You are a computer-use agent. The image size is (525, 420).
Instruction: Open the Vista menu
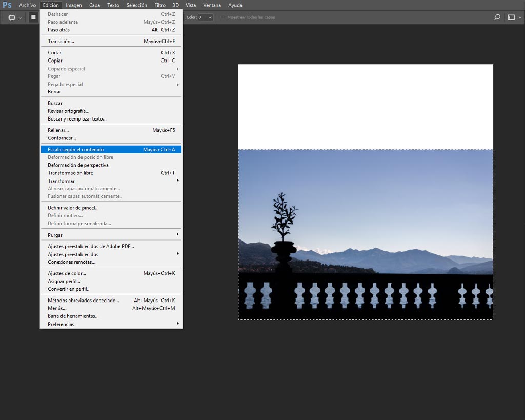point(191,5)
